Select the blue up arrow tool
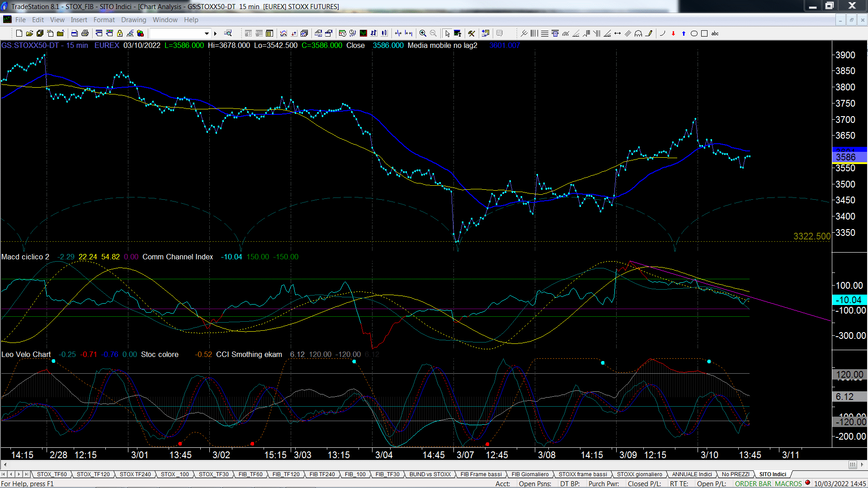This screenshot has width=868, height=488. click(x=684, y=33)
